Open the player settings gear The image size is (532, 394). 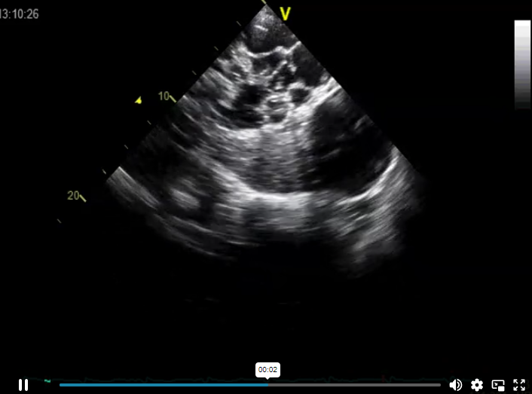point(477,385)
